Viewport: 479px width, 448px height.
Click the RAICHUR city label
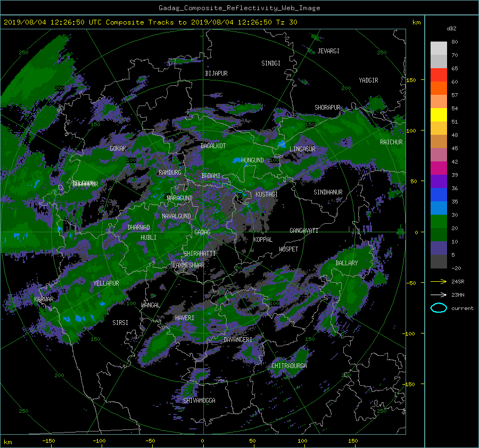[391, 142]
